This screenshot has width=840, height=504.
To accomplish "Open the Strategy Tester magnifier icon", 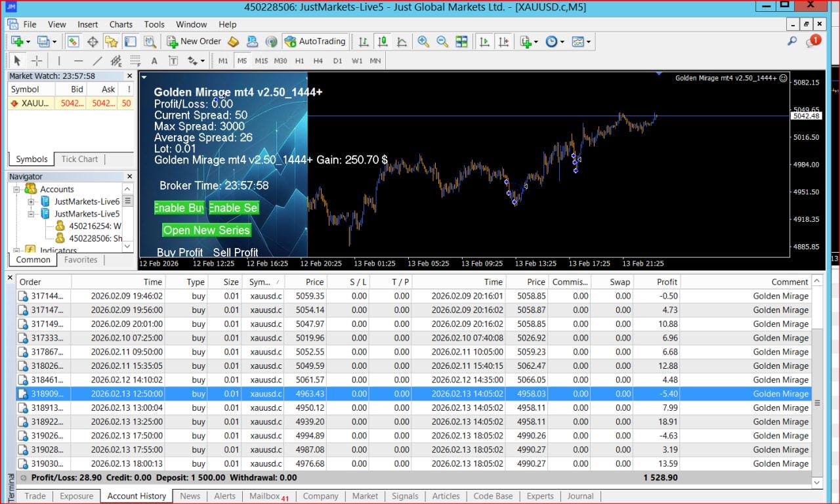I will 150,41.
